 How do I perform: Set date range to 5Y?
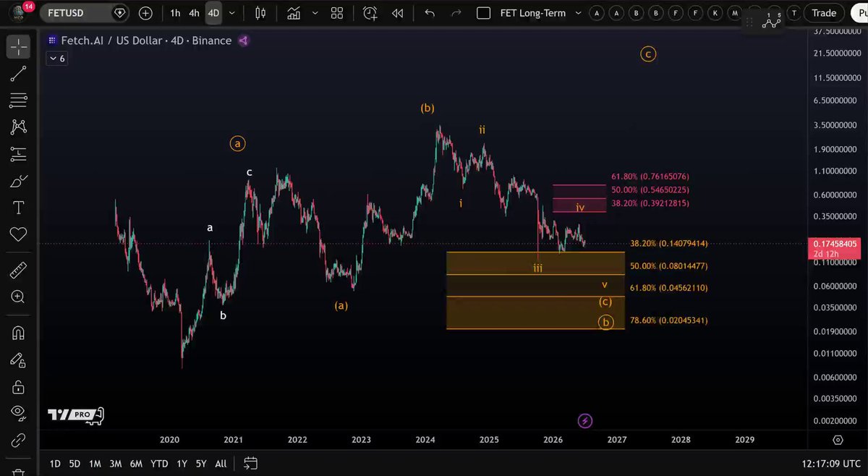pos(201,463)
